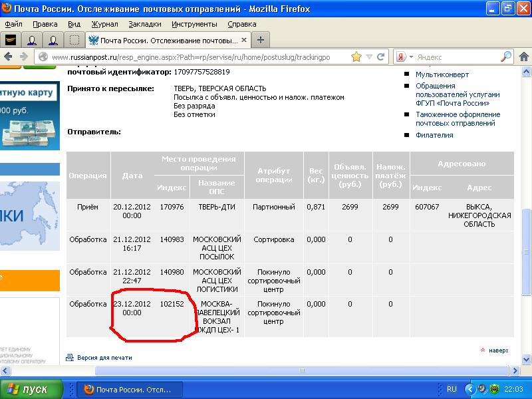Viewport: 532px width, 399px height.
Task: Open Таможенное оформление почтовых отправлений link
Action: 458,119
